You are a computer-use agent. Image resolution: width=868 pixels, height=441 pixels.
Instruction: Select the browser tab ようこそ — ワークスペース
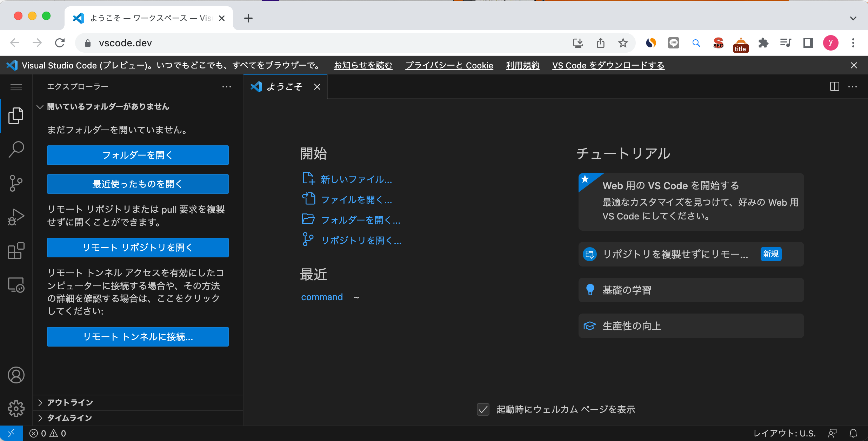coord(149,18)
